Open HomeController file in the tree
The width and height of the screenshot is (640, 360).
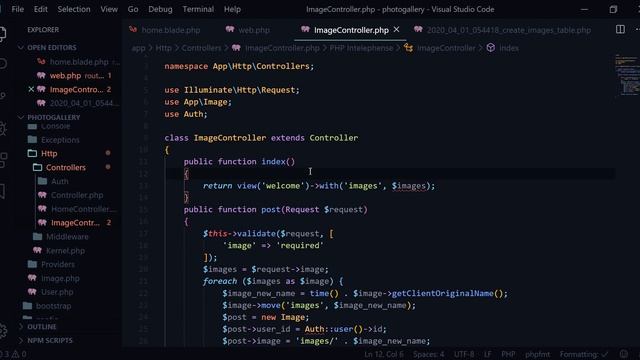tap(82, 209)
